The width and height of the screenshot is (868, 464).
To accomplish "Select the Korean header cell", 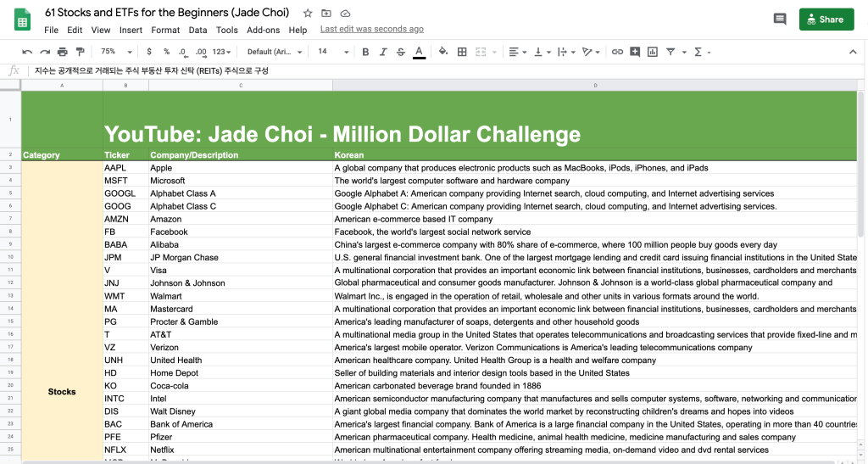I will (595, 155).
